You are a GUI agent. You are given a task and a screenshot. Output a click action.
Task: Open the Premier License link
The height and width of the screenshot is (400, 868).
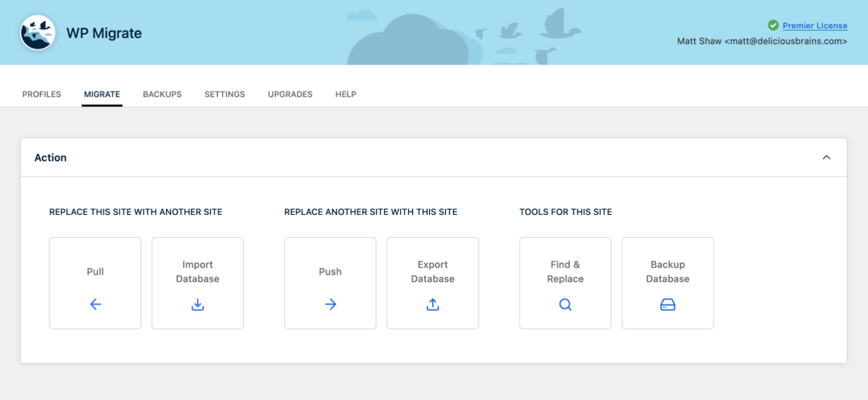pos(815,25)
